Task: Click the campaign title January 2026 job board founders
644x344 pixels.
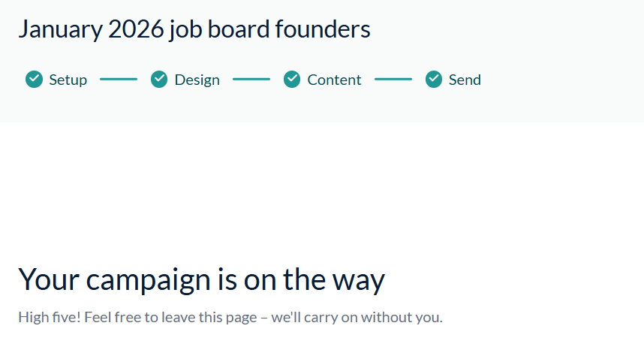Action: [194, 29]
